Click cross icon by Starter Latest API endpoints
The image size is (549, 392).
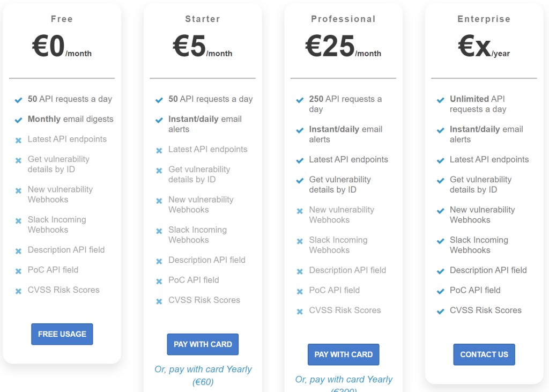tap(159, 151)
